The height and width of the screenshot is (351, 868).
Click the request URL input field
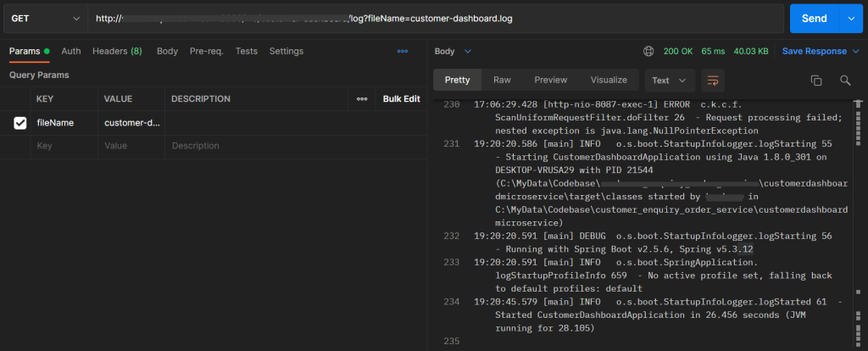(x=424, y=18)
